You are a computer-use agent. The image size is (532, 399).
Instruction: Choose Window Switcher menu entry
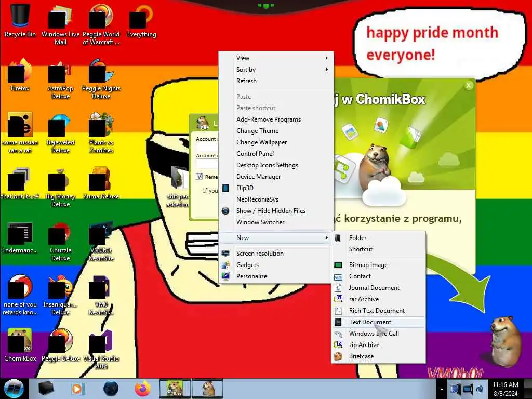tap(276, 222)
